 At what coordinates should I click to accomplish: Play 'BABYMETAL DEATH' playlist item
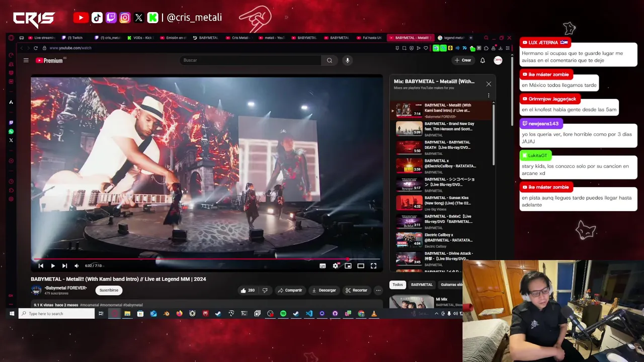pyautogui.click(x=442, y=147)
